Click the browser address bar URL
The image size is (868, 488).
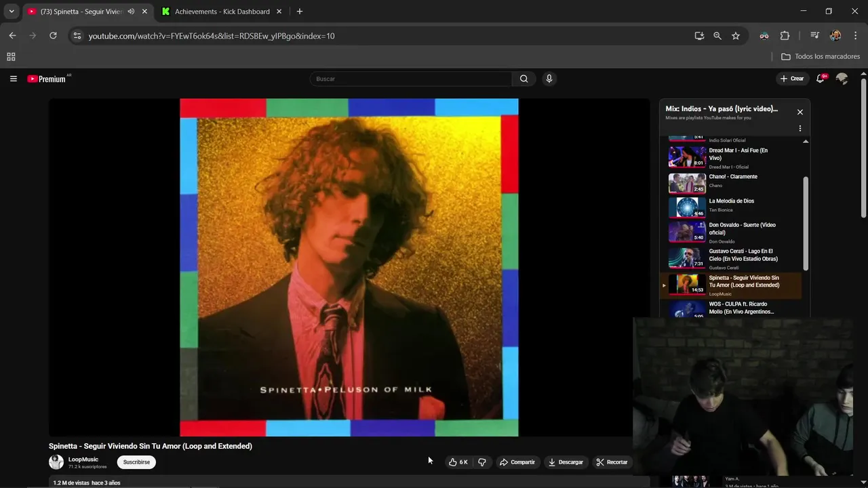211,36
